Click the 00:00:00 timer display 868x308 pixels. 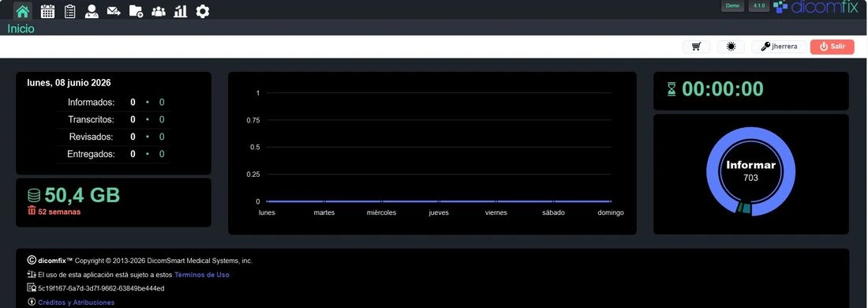[722, 88]
